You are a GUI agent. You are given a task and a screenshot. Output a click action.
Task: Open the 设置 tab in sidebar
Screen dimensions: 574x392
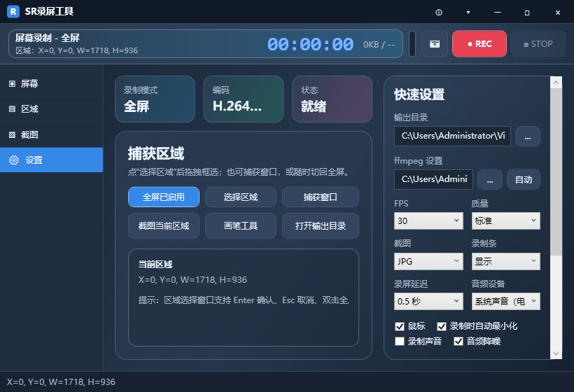click(x=51, y=160)
